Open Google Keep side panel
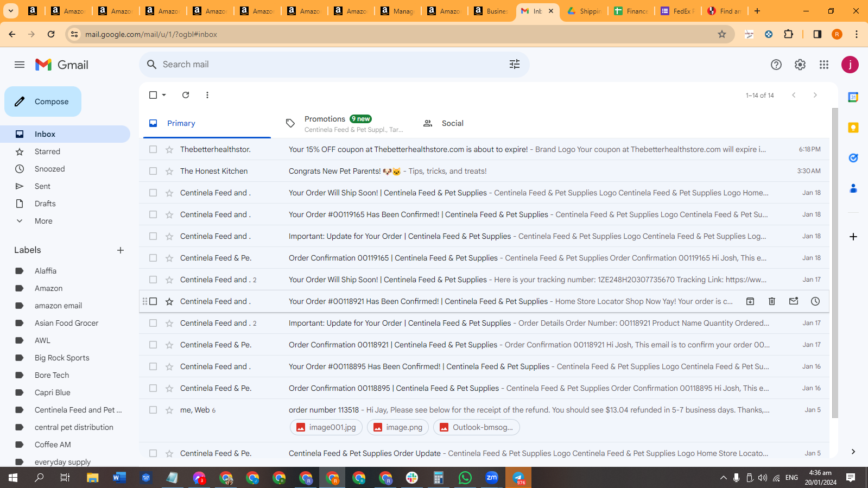 tap(853, 128)
